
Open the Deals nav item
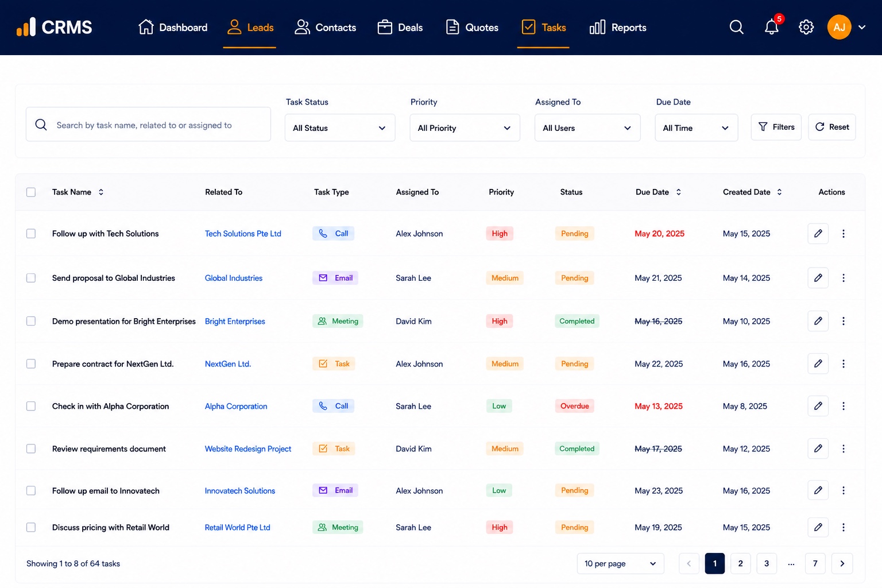pos(400,27)
